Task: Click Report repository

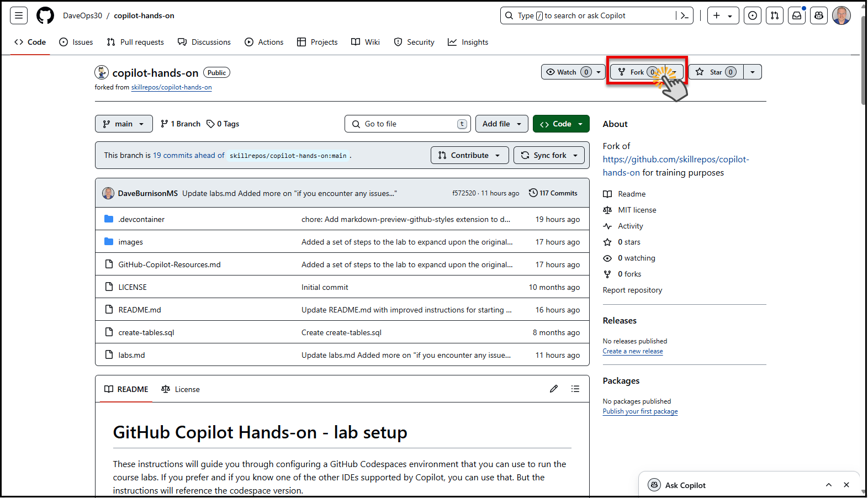Action: pyautogui.click(x=632, y=290)
